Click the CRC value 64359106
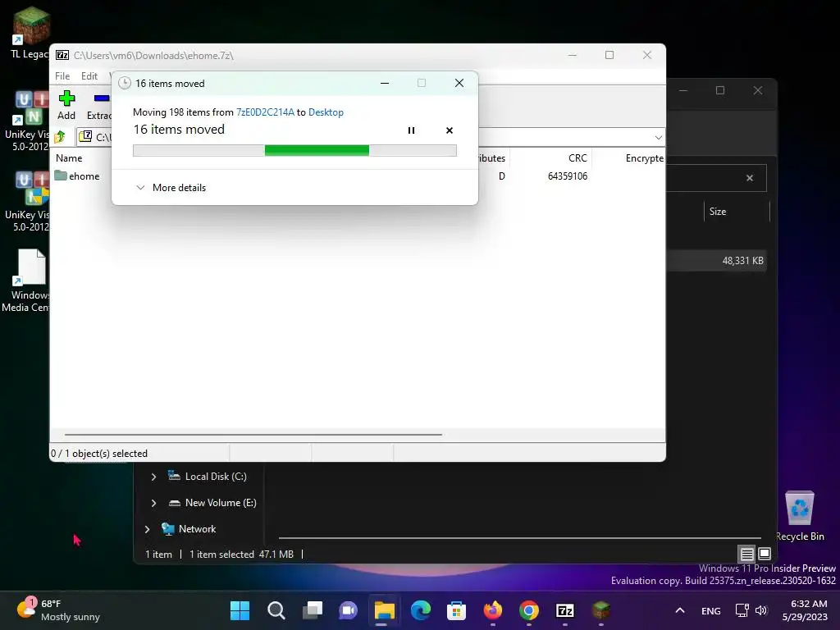840x630 pixels. [x=568, y=176]
